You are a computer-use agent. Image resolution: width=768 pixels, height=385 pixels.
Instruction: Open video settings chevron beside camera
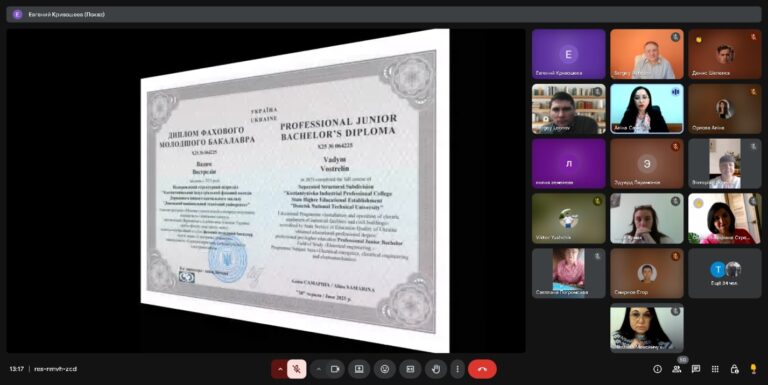tap(318, 369)
